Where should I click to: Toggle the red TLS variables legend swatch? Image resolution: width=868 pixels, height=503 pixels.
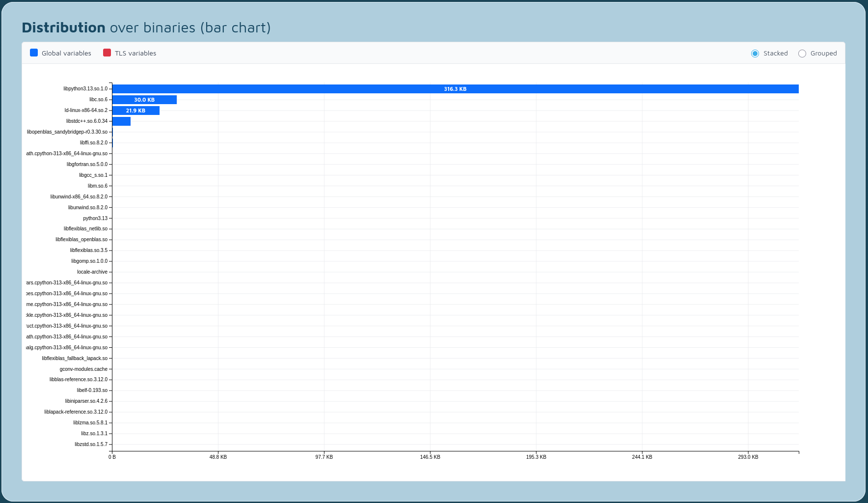point(107,53)
